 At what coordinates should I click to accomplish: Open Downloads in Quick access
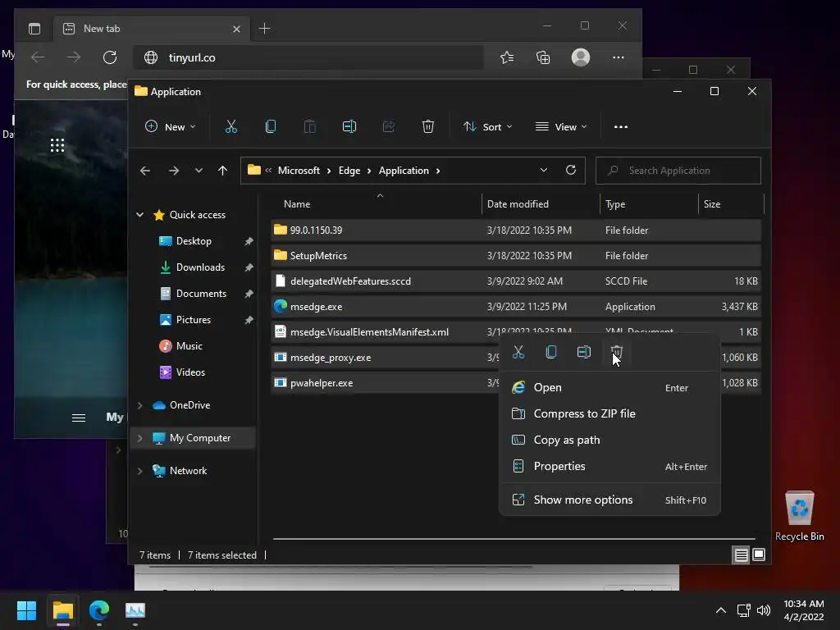coord(200,267)
